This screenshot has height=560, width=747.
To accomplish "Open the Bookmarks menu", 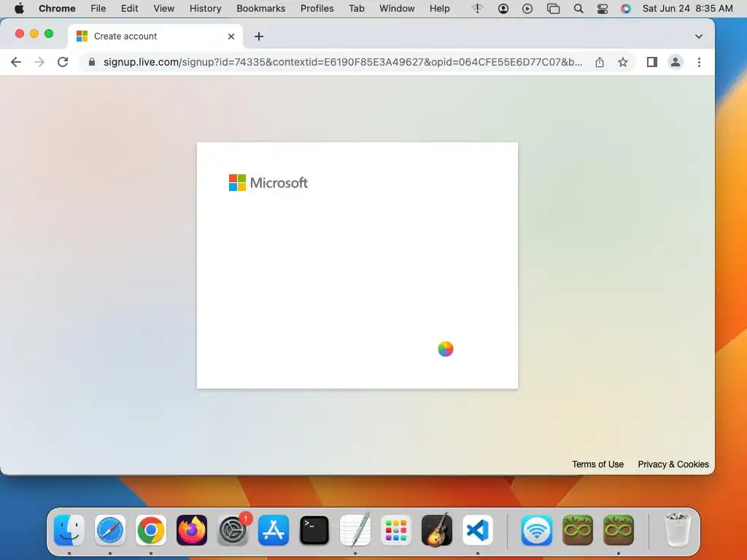I will [x=260, y=9].
